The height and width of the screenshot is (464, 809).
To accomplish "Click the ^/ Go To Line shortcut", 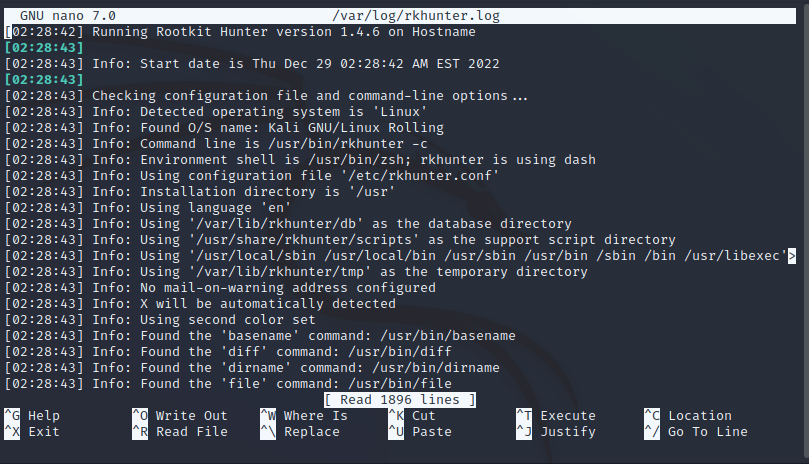I will (695, 432).
